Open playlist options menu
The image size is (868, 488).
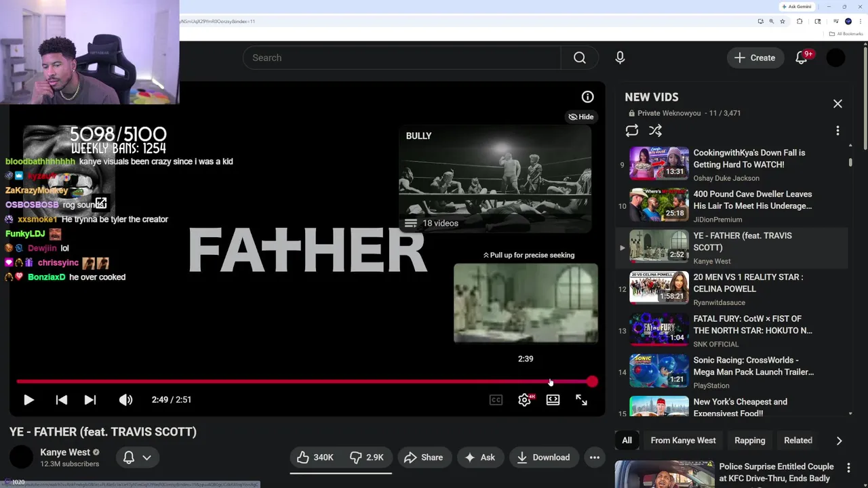point(837,131)
